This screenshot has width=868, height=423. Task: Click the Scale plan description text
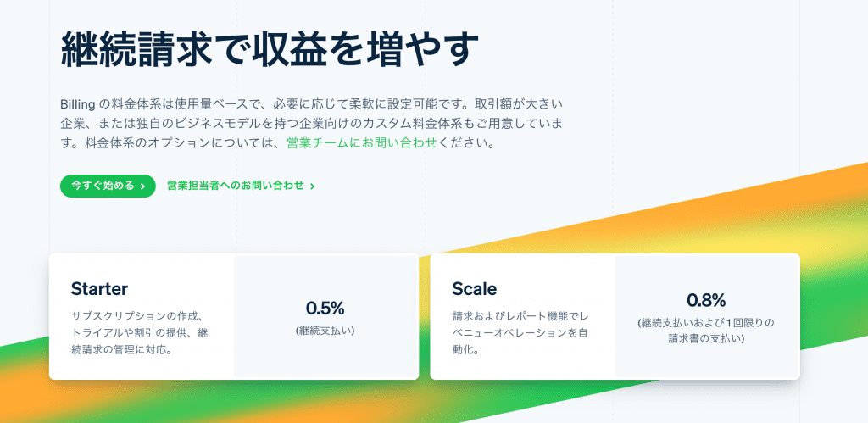point(520,333)
